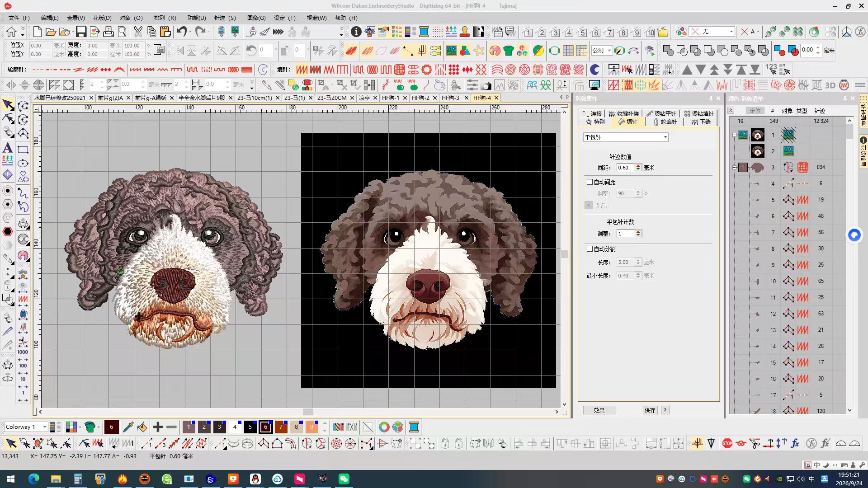Viewport: 868px width, 488px height.
Task: Select the rectangle shape tool in left toolbox
Action: pyautogui.click(x=23, y=150)
